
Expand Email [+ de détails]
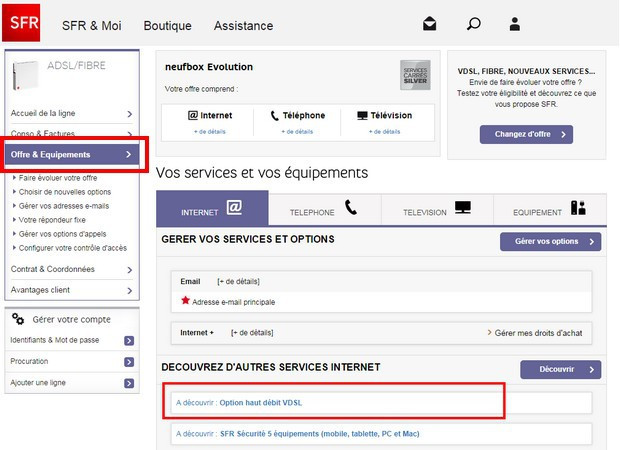pyautogui.click(x=238, y=282)
